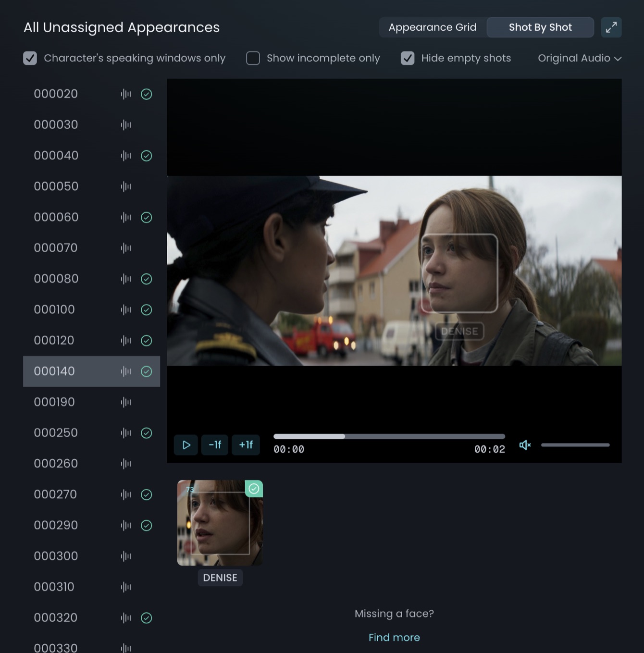Select shot 000310 in the list

pyautogui.click(x=91, y=587)
